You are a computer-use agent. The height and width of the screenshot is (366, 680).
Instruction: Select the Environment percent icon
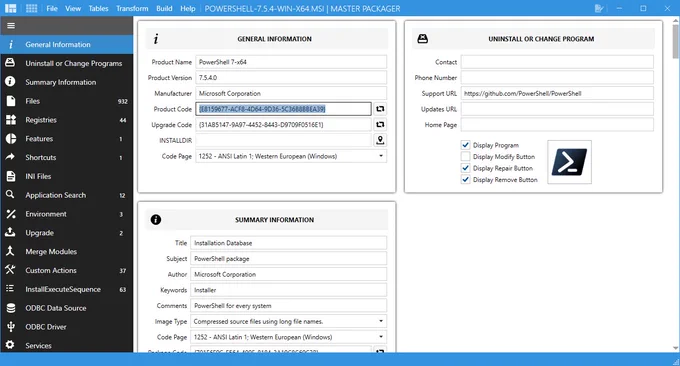10,214
